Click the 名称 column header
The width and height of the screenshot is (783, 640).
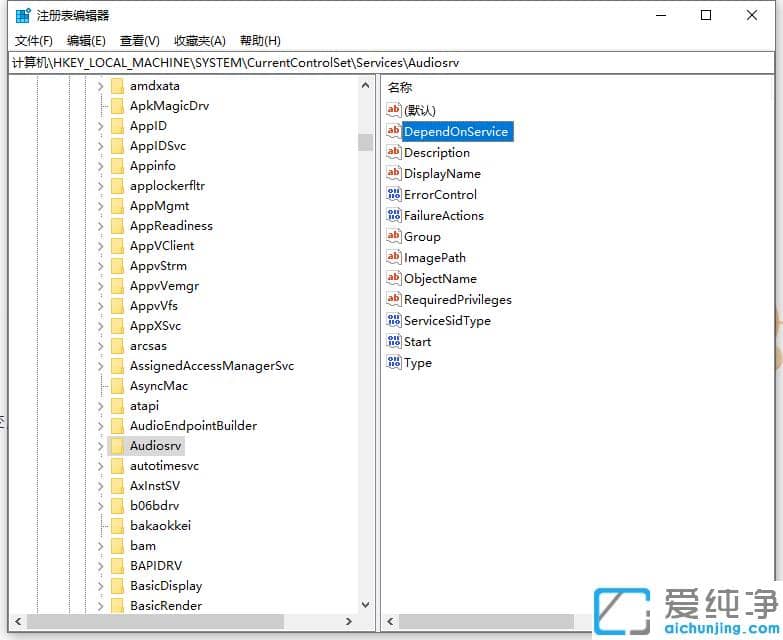tap(400, 88)
